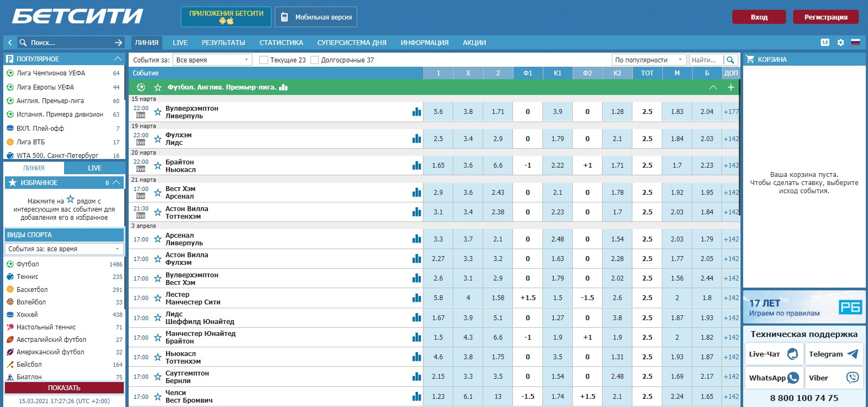This screenshot has height=407, width=868.
Task: Expand extra markets +177 for Вулверхэмптон–Ливерпуль
Action: click(x=731, y=112)
